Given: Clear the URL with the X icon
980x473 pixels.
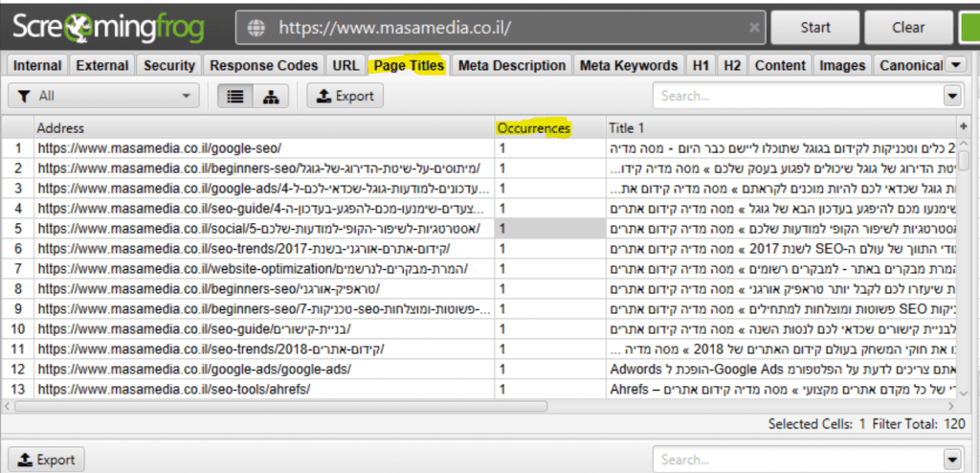Looking at the screenshot, I should 754,28.
